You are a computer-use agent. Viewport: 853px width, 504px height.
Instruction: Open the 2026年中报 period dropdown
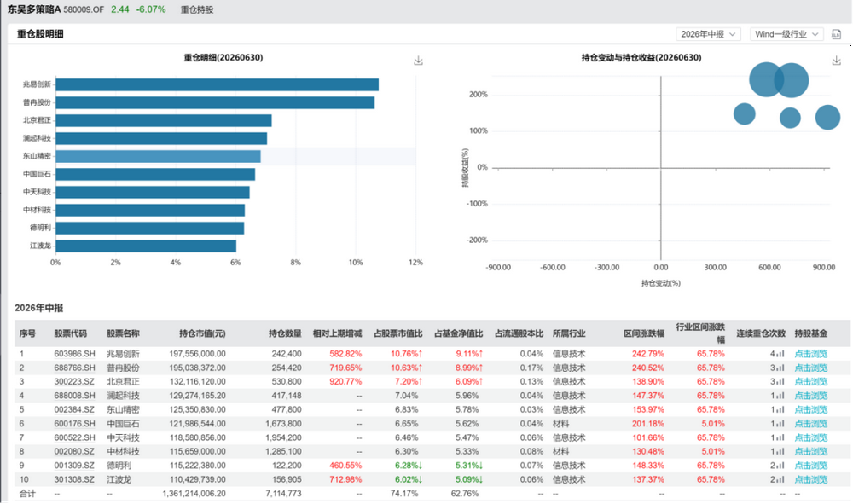click(x=708, y=34)
